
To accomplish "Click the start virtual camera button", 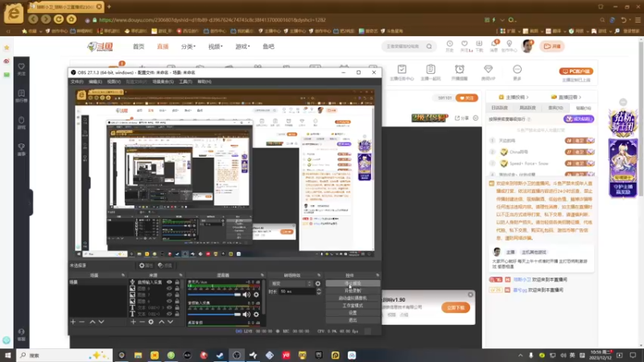I will coord(353,298).
